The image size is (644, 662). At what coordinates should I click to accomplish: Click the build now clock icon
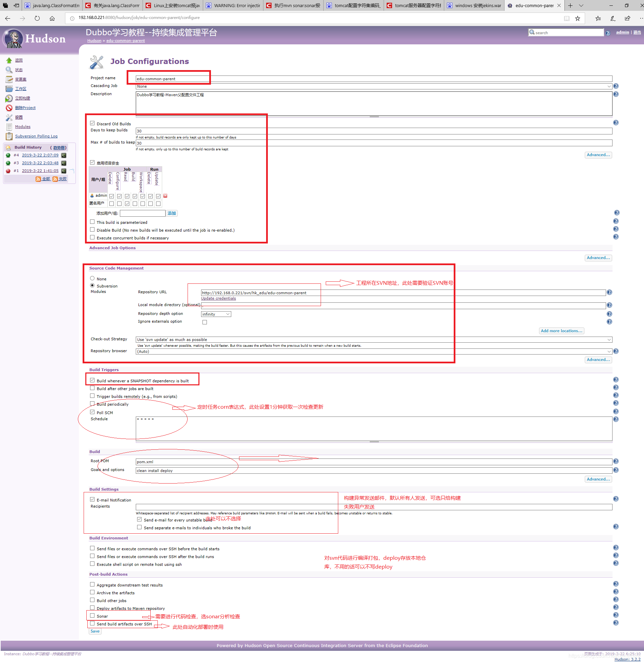(9, 98)
